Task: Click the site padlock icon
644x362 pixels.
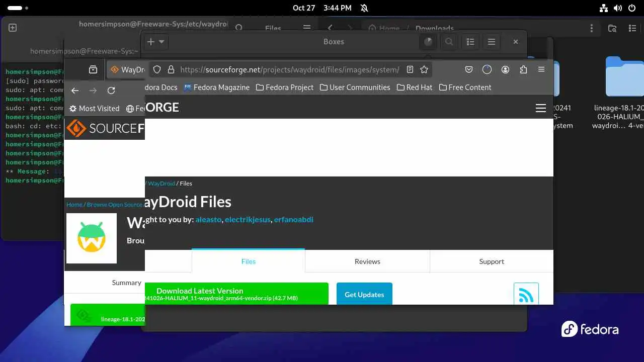Action: tap(171, 70)
